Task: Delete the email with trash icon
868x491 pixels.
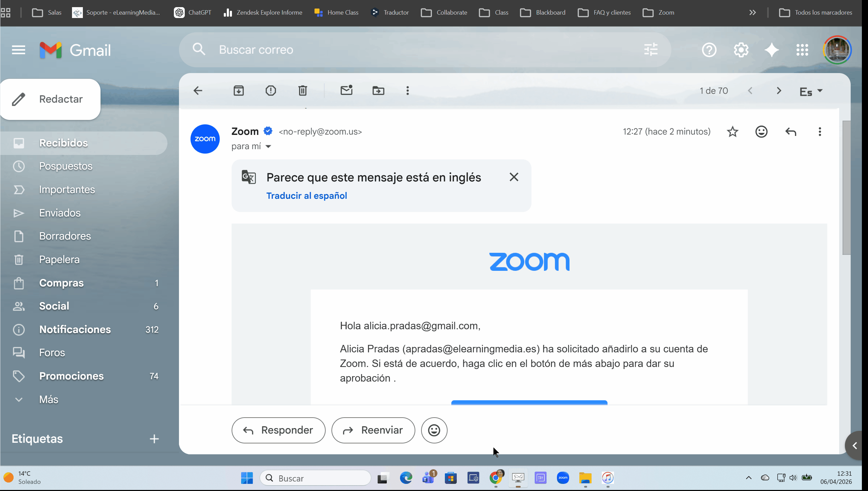Action: 303,91
